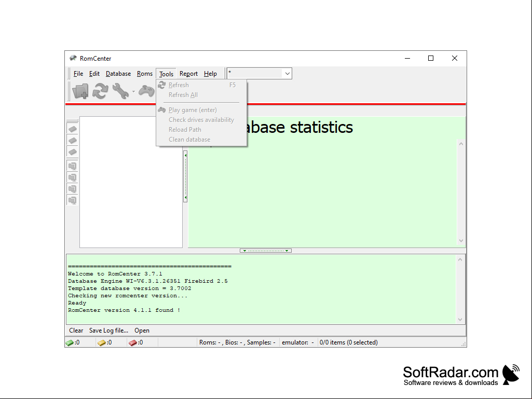Click the red chip status bar icon
This screenshot has height=399, width=532.
click(x=133, y=342)
